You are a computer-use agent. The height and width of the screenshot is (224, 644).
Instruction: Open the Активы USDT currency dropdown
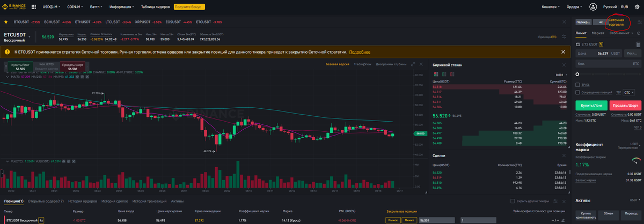click(634, 200)
